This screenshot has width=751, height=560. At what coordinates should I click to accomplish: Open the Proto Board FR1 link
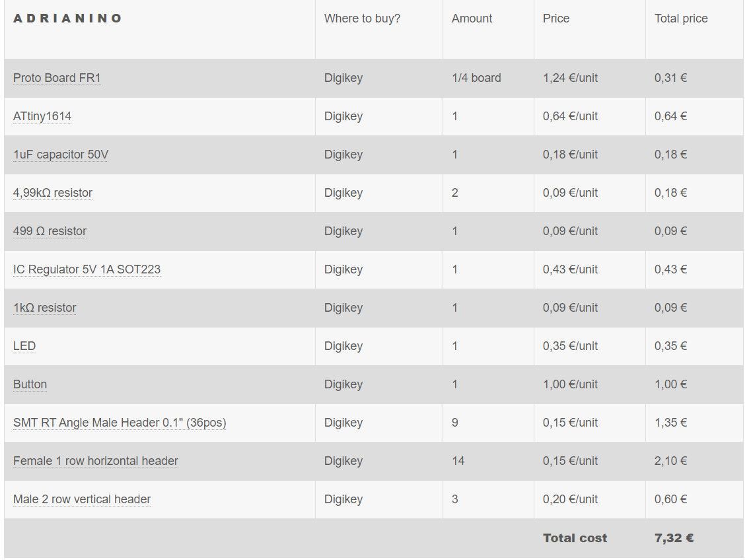tap(57, 78)
